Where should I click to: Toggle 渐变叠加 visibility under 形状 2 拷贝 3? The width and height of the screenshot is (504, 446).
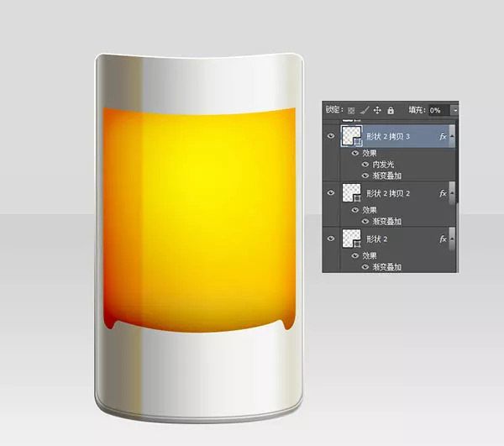365,176
